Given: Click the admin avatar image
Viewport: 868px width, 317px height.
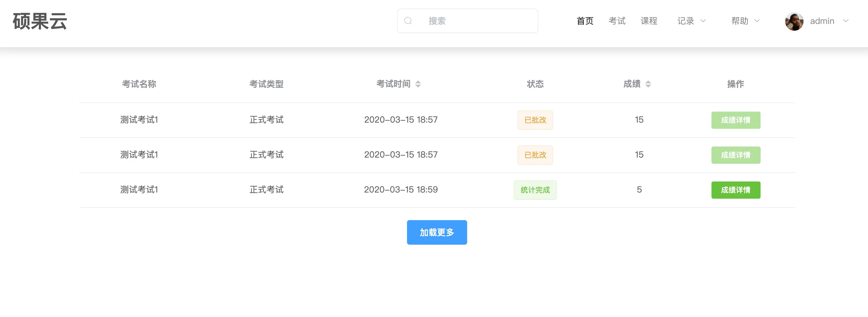Looking at the screenshot, I should coord(794,21).
